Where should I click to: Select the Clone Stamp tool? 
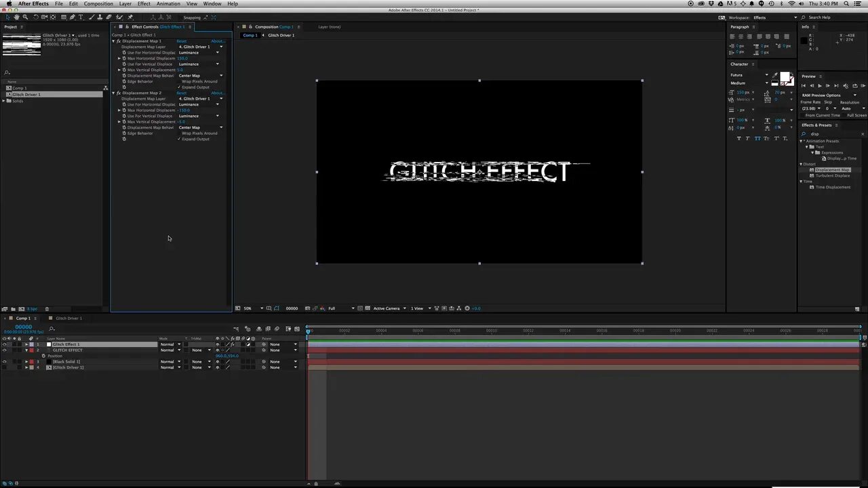click(x=100, y=18)
